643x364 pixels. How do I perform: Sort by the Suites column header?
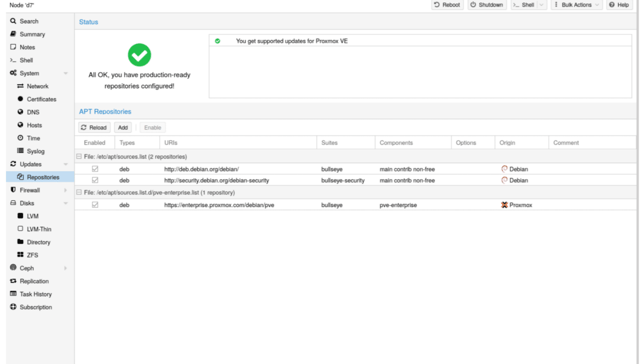(346, 143)
